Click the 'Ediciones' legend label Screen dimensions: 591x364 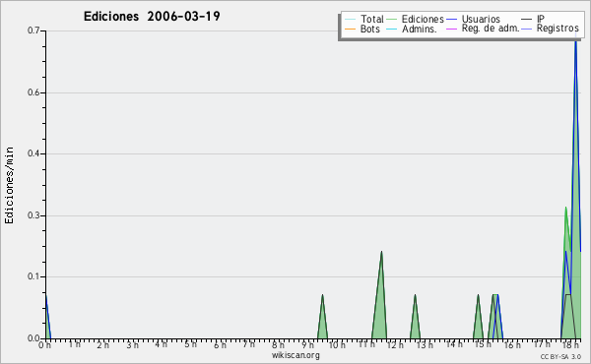423,19
